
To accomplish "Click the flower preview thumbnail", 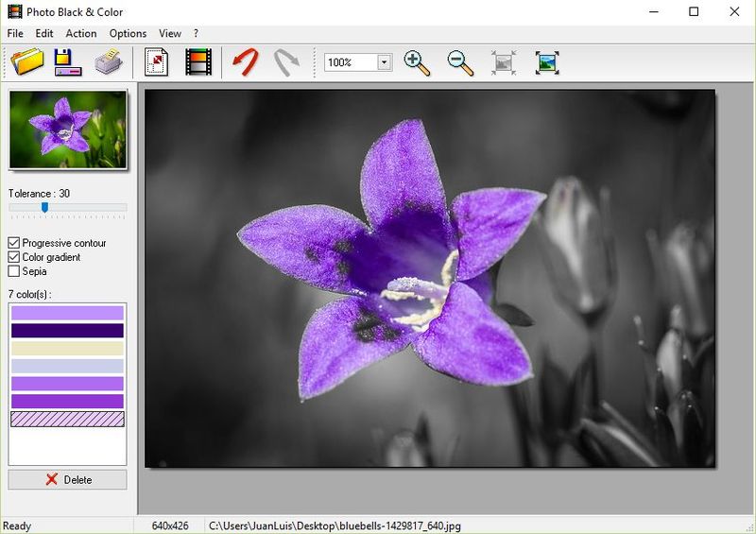I will pyautogui.click(x=67, y=129).
